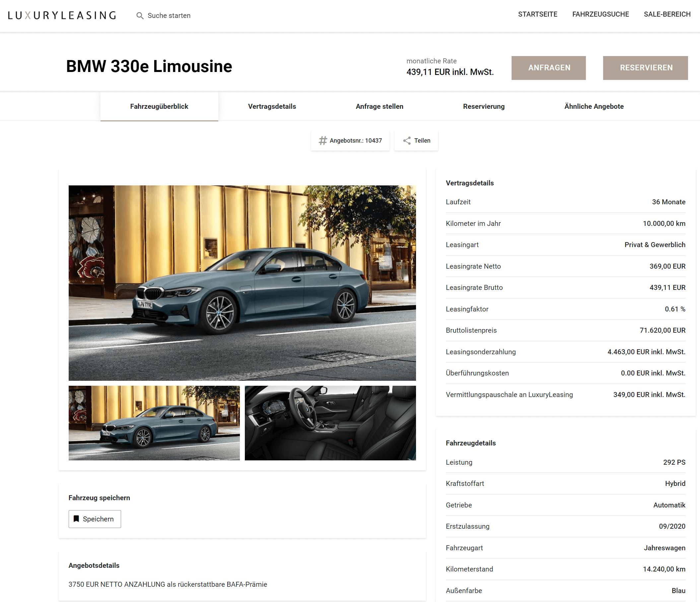Click the Außenfarbe 'Blau' value

tap(678, 590)
